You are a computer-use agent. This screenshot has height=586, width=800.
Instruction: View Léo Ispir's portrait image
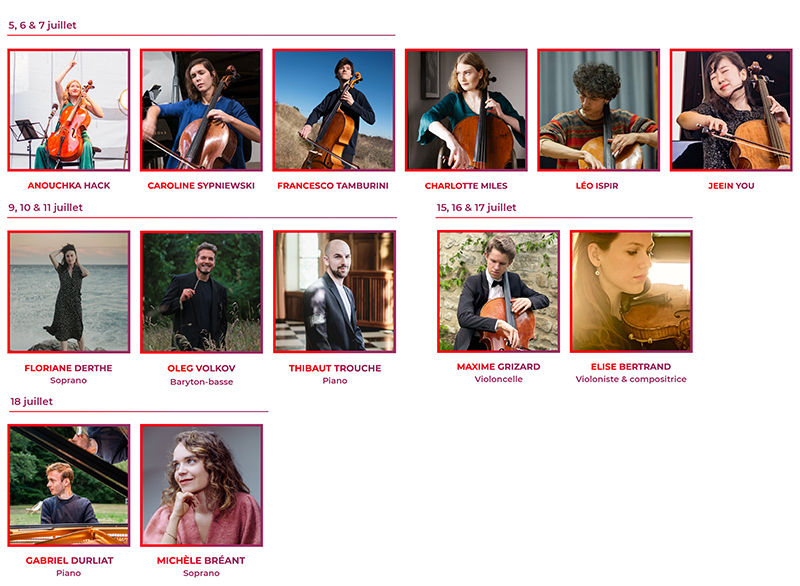(x=598, y=110)
